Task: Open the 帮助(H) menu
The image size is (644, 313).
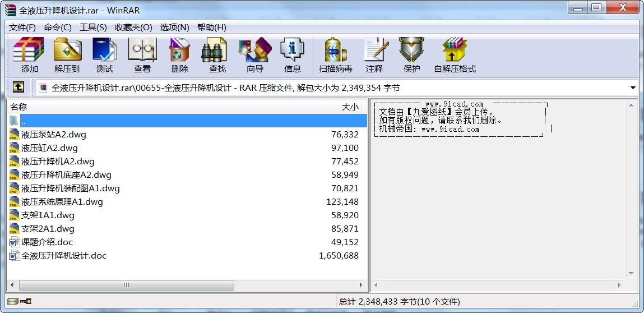Action: [211, 27]
